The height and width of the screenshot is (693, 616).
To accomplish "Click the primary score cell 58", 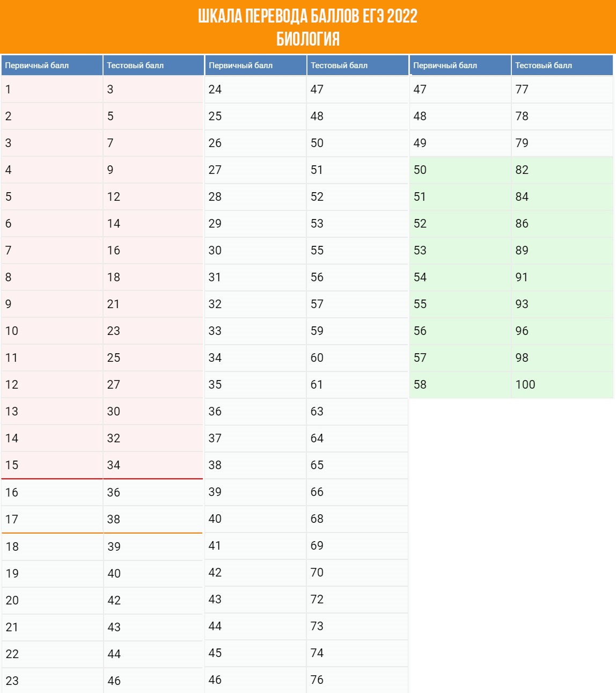I will [460, 384].
